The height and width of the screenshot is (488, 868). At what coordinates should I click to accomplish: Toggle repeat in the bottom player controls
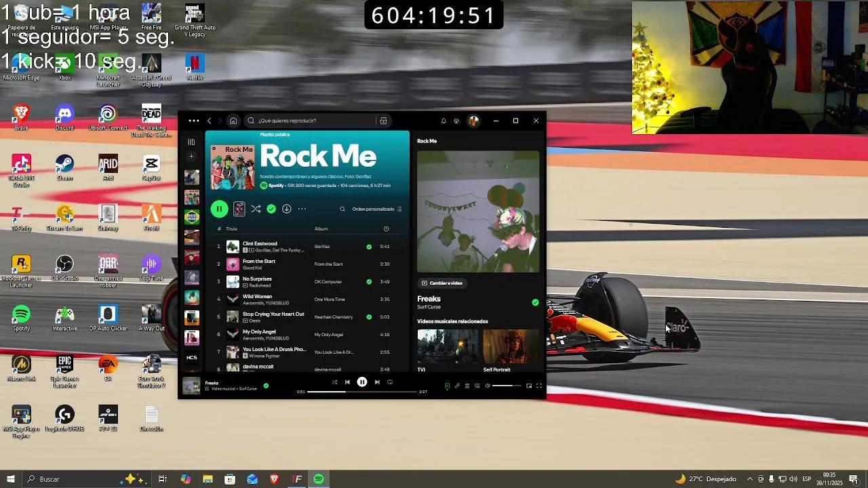pyautogui.click(x=390, y=382)
